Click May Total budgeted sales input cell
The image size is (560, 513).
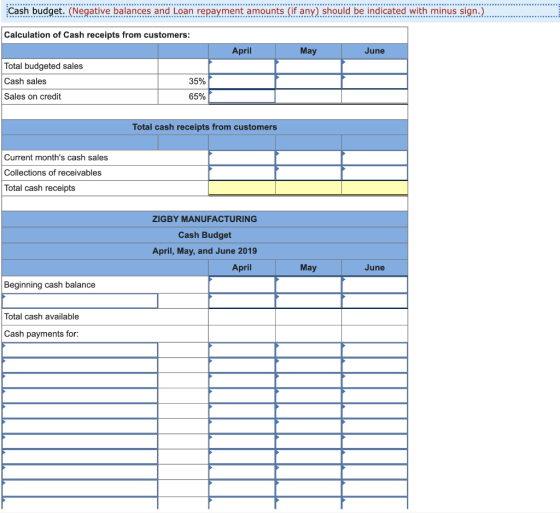308,66
